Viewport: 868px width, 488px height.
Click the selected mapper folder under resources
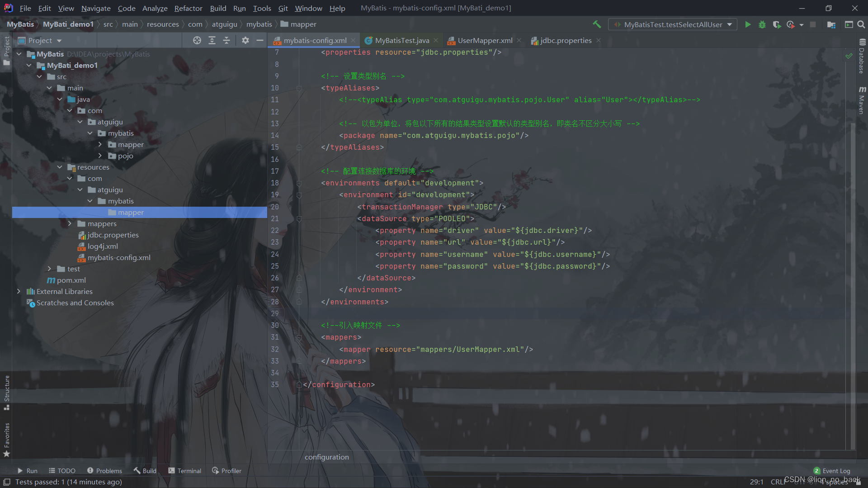pos(140,212)
